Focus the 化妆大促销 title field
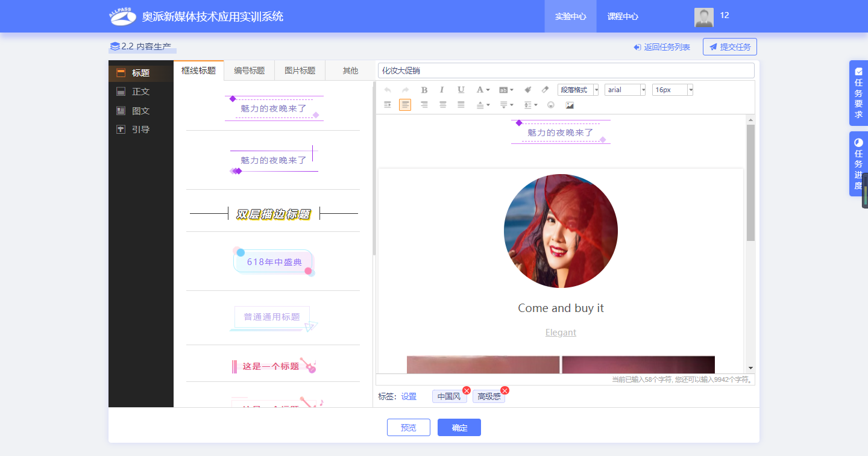The image size is (868, 456). (566, 70)
